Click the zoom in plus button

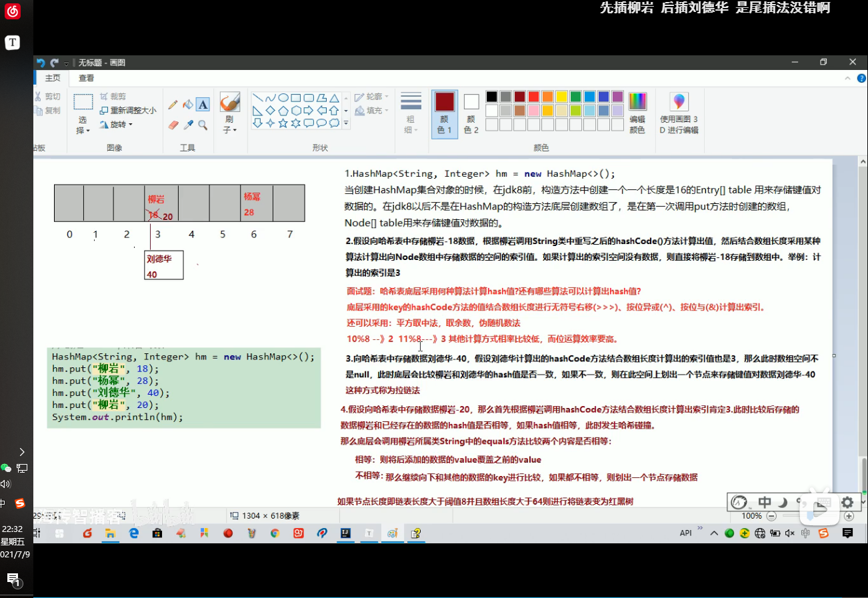849,516
